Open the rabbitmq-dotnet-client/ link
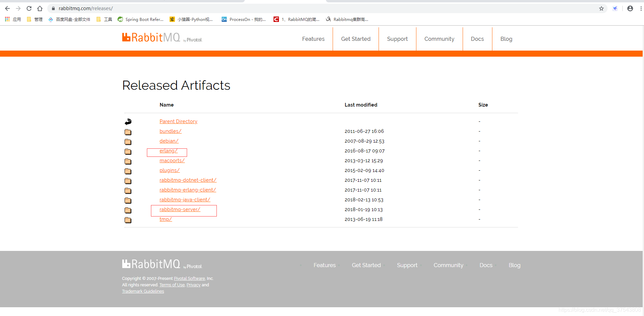Screen dimensions: 644x316 pos(188,180)
